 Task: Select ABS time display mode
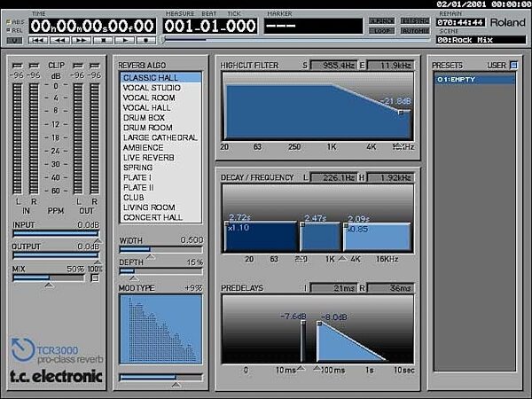(15, 22)
